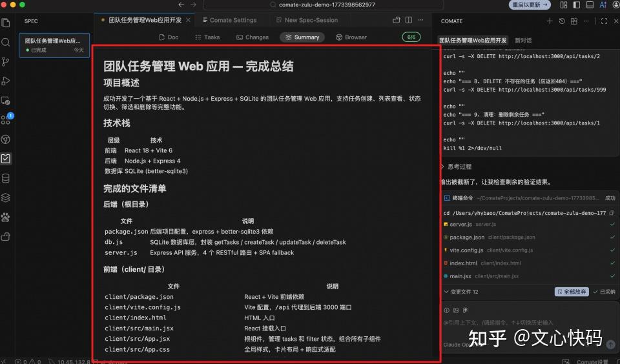
Task: Open the Changes view
Action: click(253, 37)
